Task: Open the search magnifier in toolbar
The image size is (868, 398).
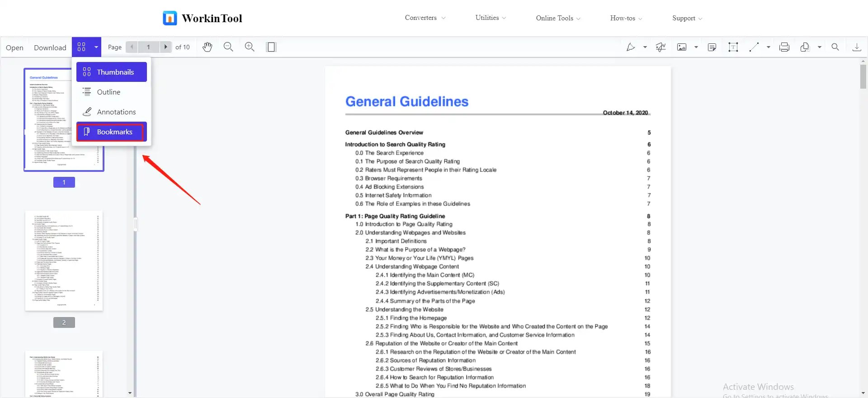Action: 835,47
